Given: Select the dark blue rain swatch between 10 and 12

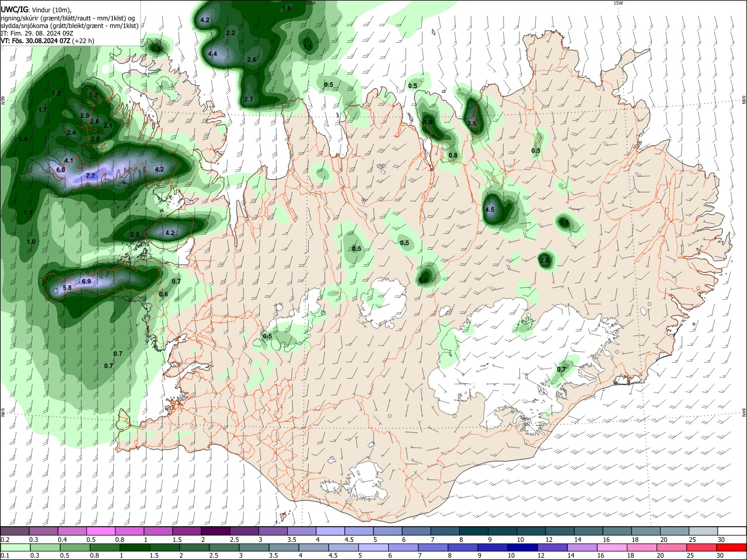Looking at the screenshot, I should pos(521,548).
